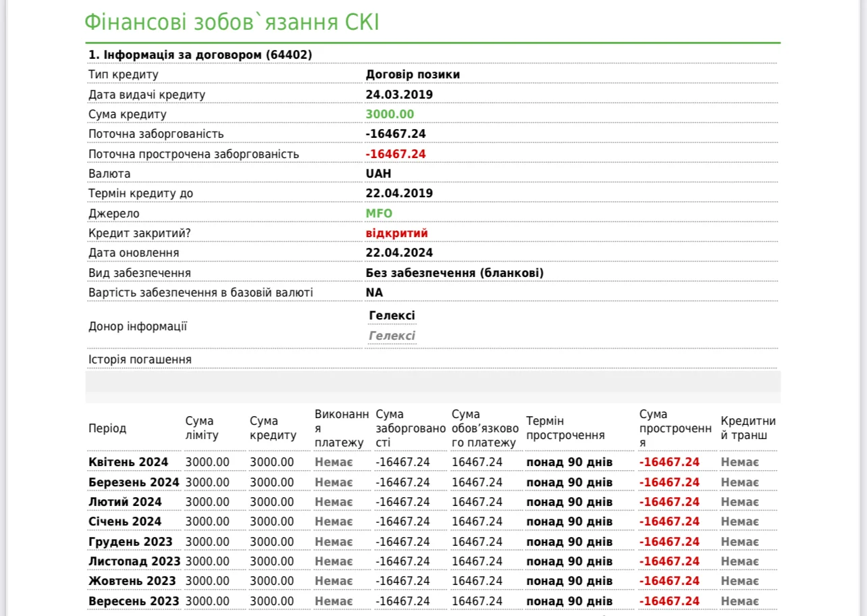Viewport: 867px width, 616px height.
Task: Click the update date 22.04.2024
Action: click(x=399, y=253)
